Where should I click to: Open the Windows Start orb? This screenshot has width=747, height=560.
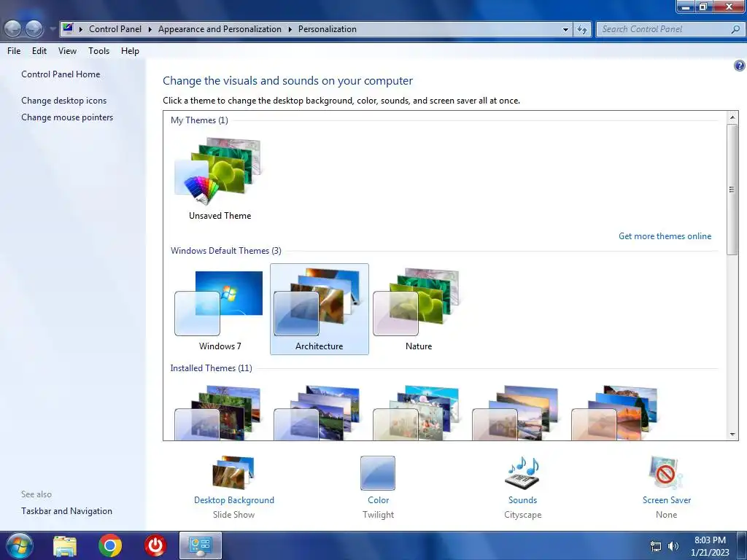pyautogui.click(x=19, y=545)
